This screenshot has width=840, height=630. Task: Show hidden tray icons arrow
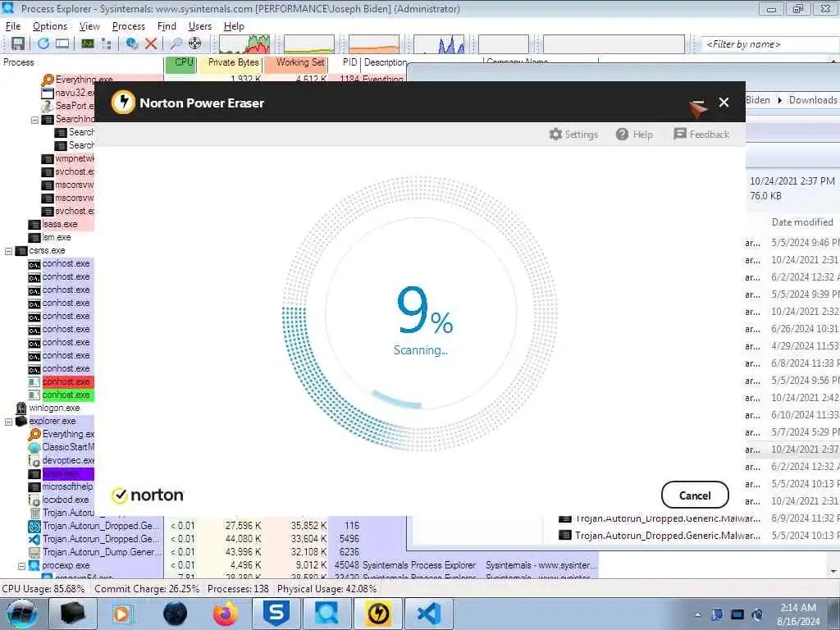pyautogui.click(x=697, y=615)
